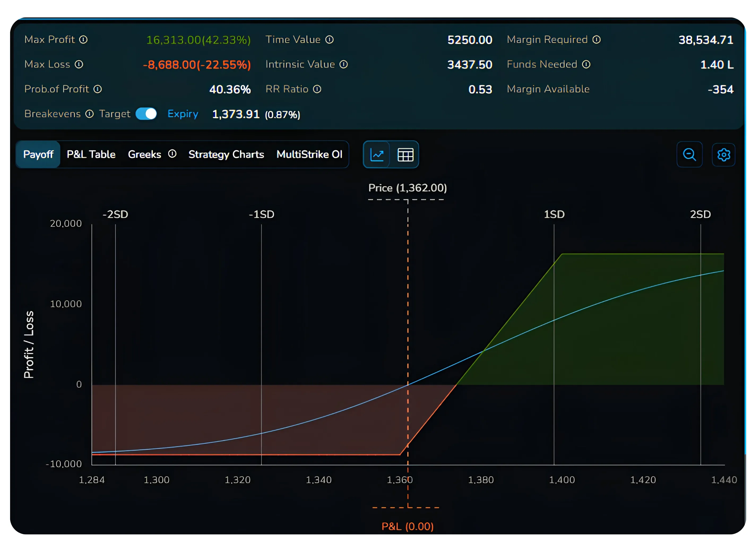Open the chart settings gear icon

tap(723, 155)
